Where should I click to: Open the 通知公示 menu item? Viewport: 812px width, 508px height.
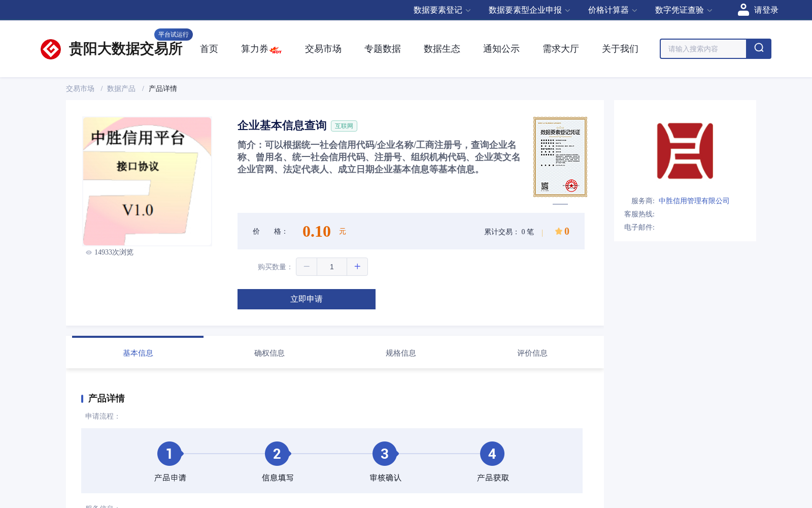pyautogui.click(x=501, y=49)
